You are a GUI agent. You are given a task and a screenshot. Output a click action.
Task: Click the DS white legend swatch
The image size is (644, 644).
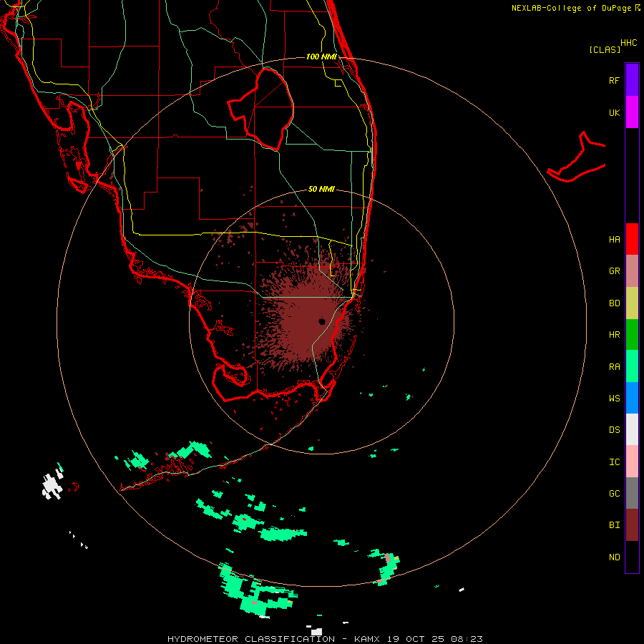point(632,429)
